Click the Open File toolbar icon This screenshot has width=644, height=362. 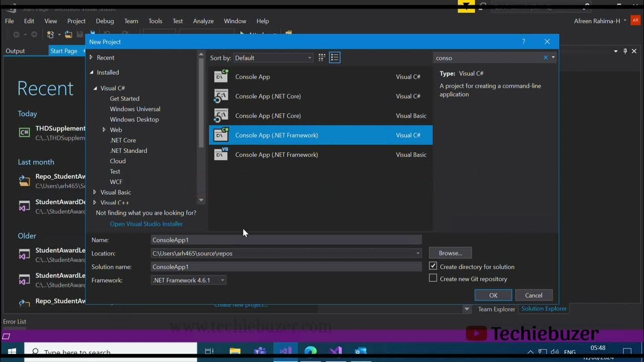click(68, 34)
